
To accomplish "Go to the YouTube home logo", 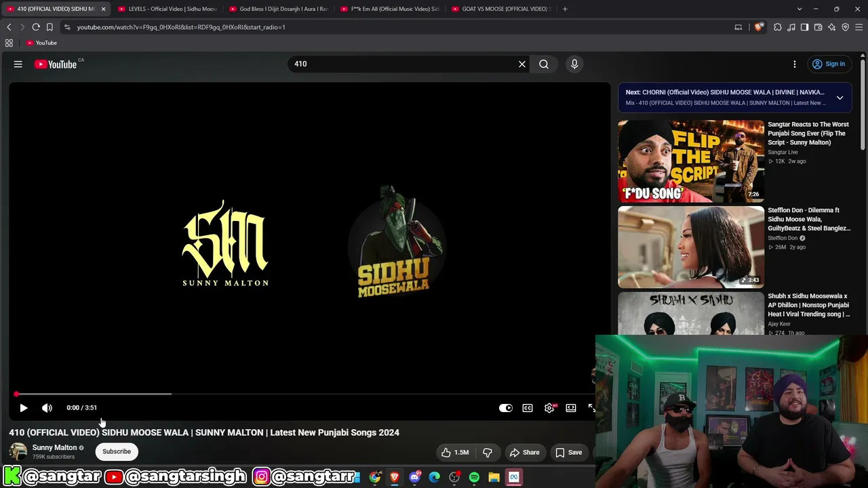I will point(56,64).
